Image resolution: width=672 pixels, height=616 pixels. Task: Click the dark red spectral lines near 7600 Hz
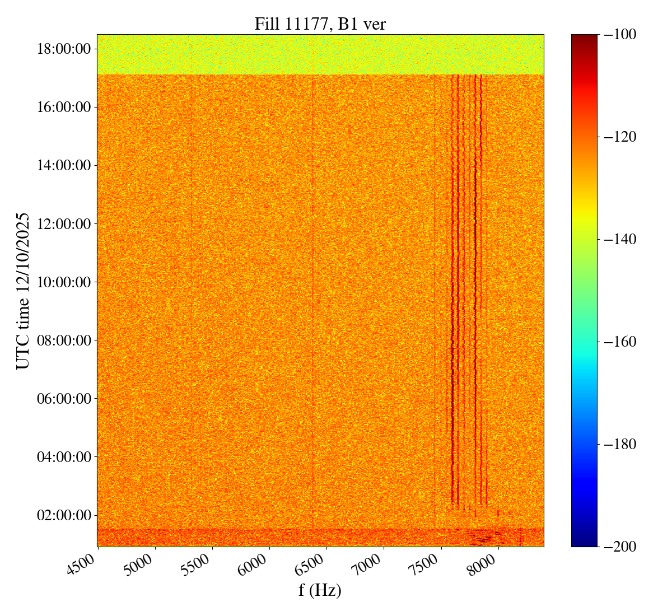[452, 280]
